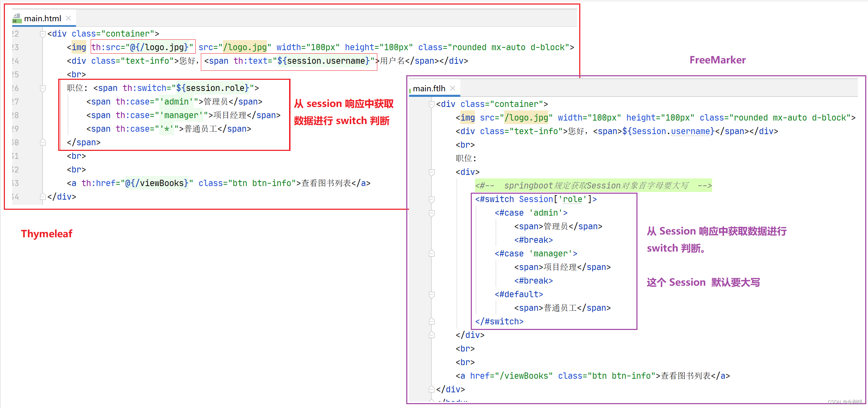The height and width of the screenshot is (408, 868).
Task: Click th:case="'admin'" line in main.html
Action: [x=174, y=102]
